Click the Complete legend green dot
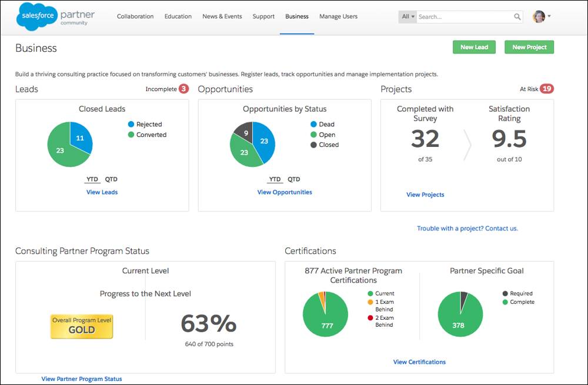Screen dimensions: 588x385 505,302
